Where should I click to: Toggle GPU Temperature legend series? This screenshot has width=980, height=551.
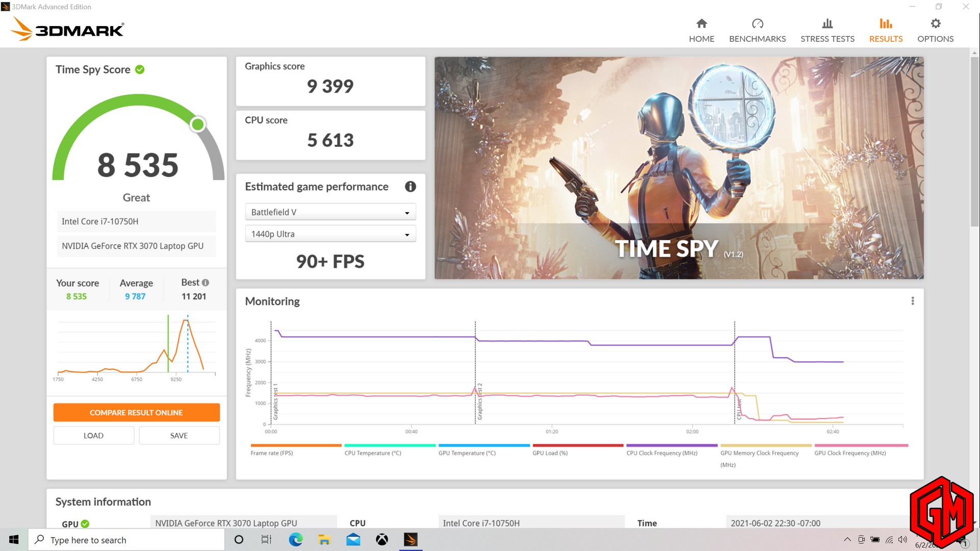483,450
